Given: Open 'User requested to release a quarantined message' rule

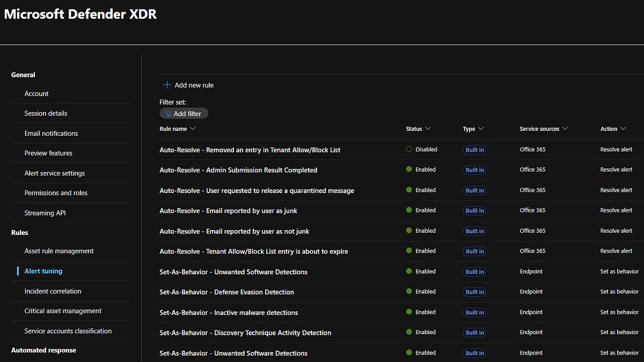Looking at the screenshot, I should pos(257,190).
